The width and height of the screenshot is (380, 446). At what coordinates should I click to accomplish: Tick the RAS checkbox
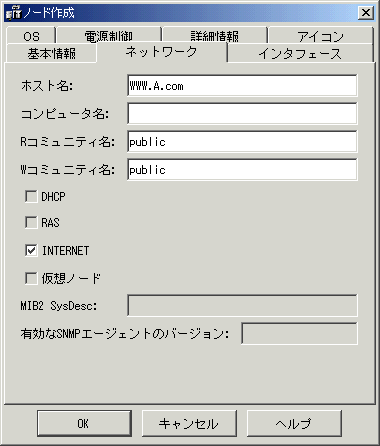(x=31, y=222)
